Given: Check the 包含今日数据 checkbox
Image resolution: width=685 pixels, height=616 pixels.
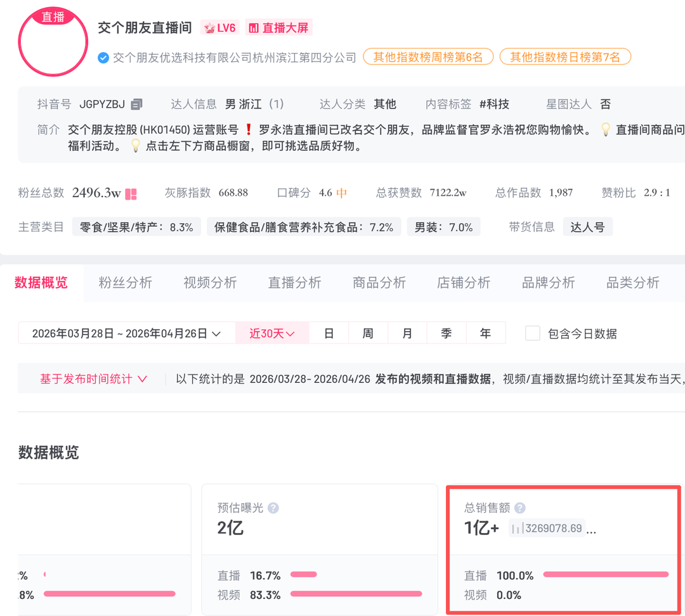Looking at the screenshot, I should [x=533, y=333].
